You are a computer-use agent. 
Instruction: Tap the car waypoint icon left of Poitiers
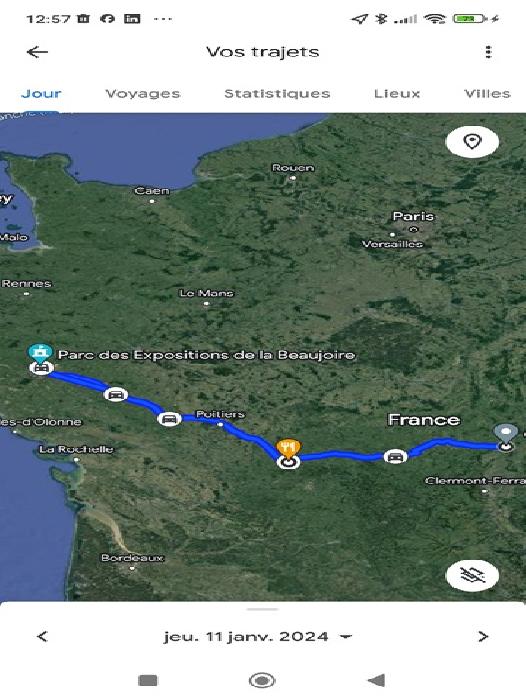(169, 419)
